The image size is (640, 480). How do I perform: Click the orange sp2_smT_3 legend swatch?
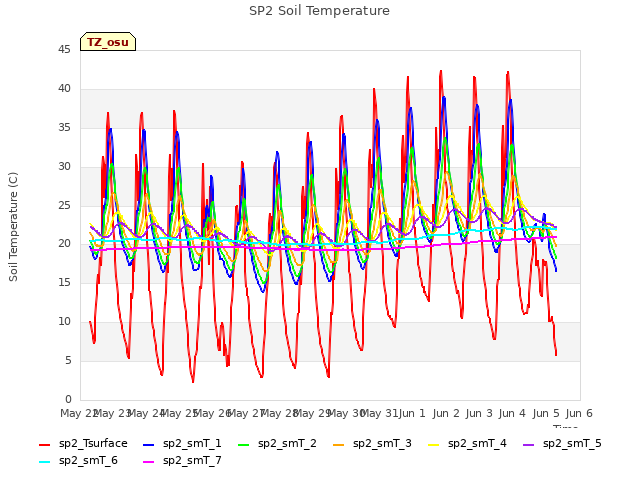339,444
